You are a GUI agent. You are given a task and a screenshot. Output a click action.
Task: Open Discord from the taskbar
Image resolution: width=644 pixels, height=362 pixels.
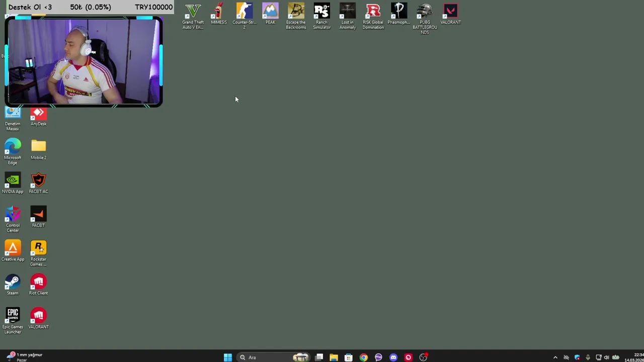point(393,357)
